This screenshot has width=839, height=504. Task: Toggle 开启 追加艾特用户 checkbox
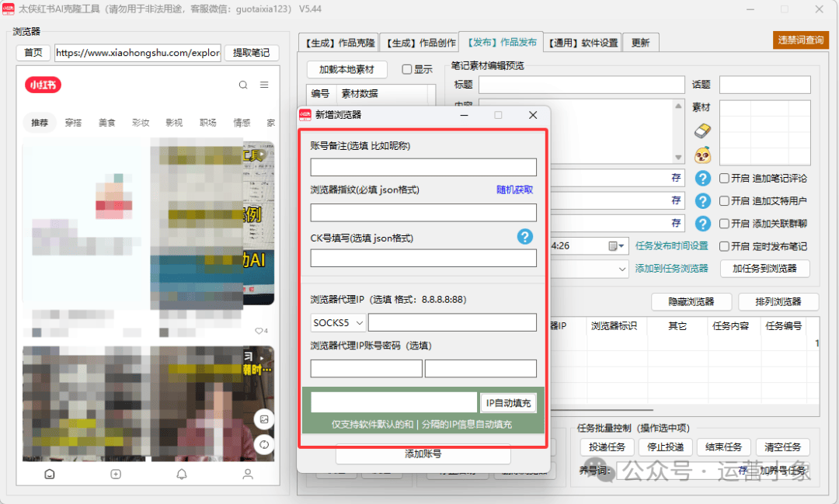pos(725,200)
